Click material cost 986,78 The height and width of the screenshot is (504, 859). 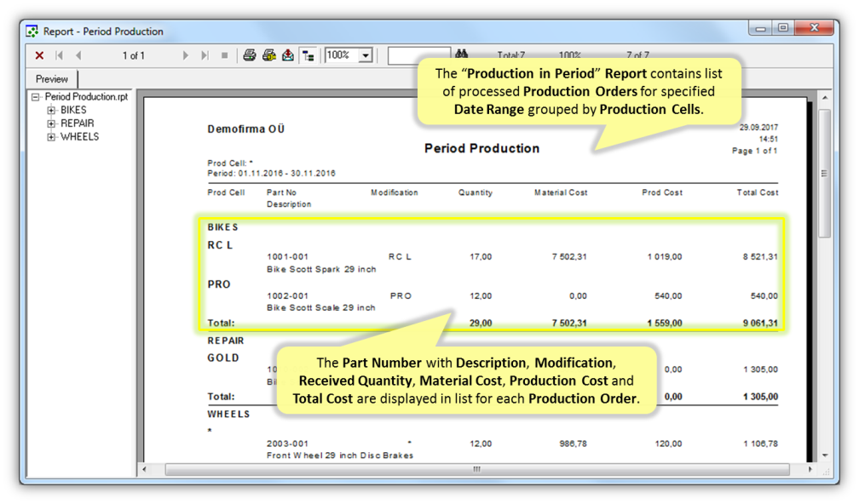click(x=573, y=444)
